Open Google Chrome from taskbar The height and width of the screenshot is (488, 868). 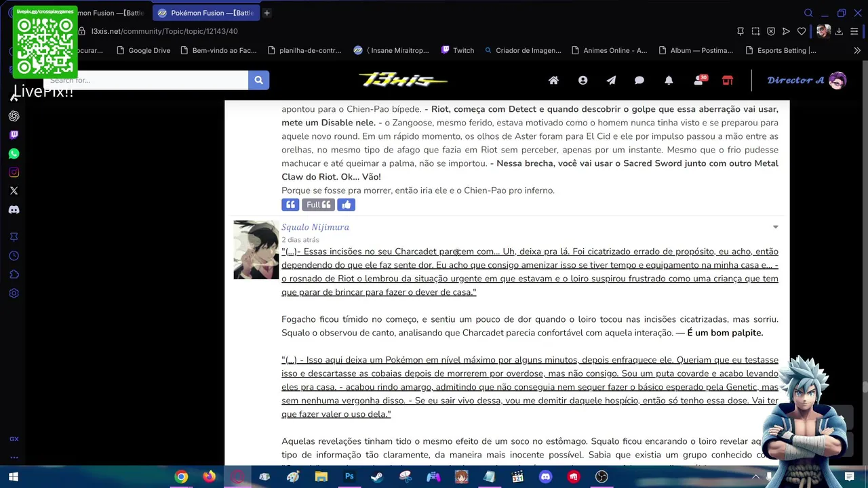coord(181,477)
